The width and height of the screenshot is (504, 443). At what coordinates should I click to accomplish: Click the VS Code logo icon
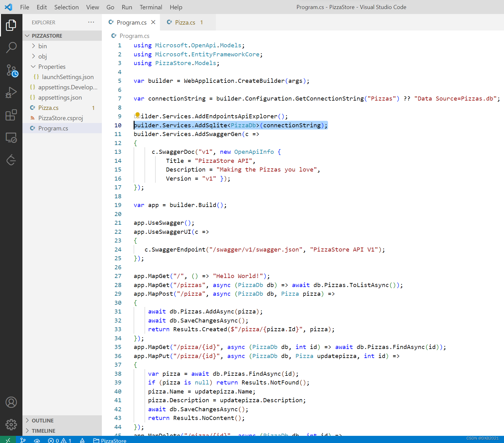(9, 7)
